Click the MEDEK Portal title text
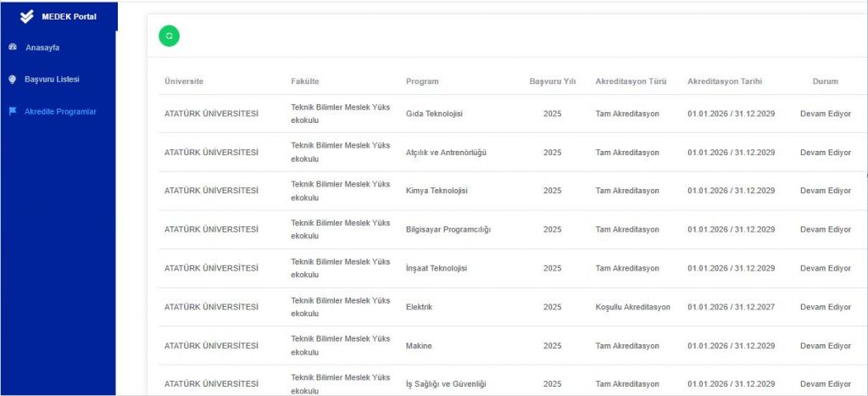 pos(69,16)
